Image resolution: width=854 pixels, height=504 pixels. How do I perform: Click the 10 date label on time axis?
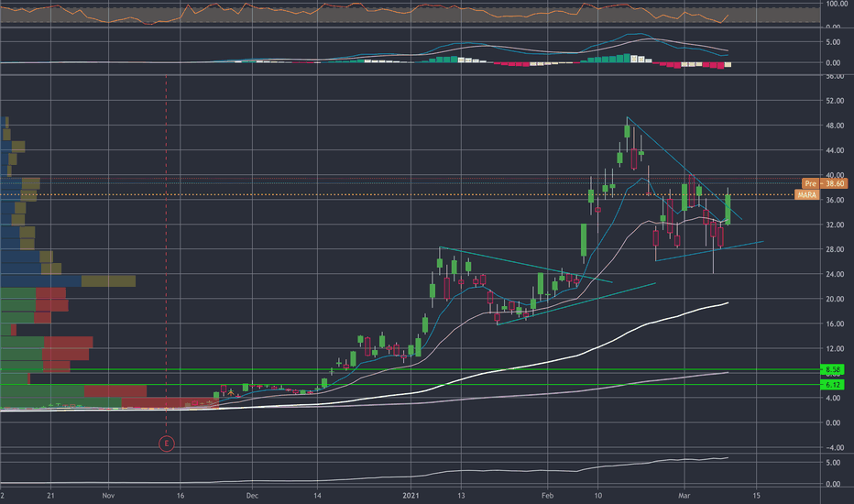(598, 495)
